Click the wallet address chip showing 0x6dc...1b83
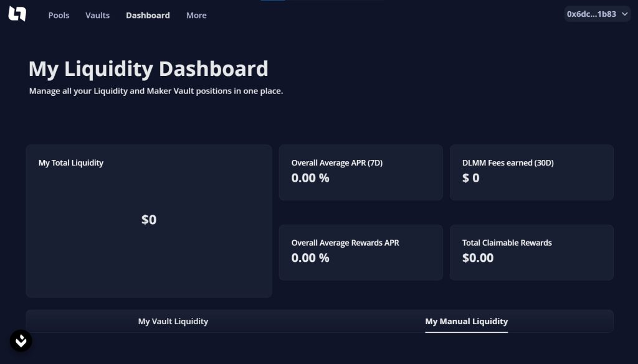Screen dimensions: 638x364 point(592,12)
